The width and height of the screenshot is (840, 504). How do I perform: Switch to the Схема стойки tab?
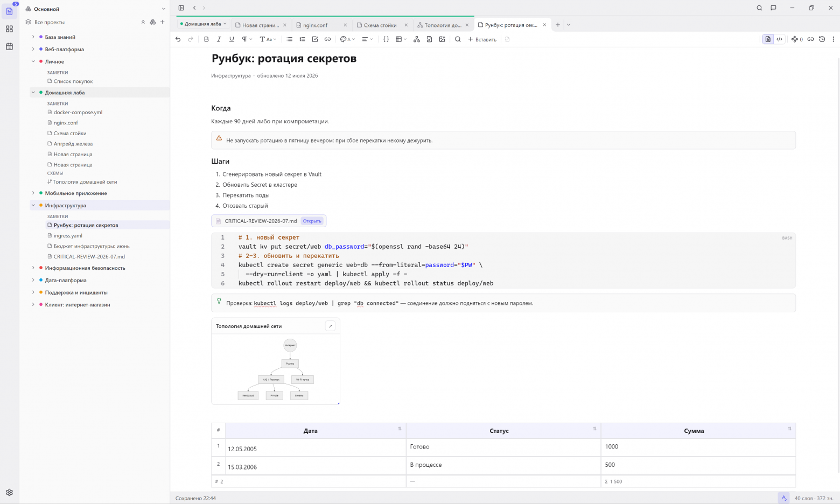[x=383, y=25]
